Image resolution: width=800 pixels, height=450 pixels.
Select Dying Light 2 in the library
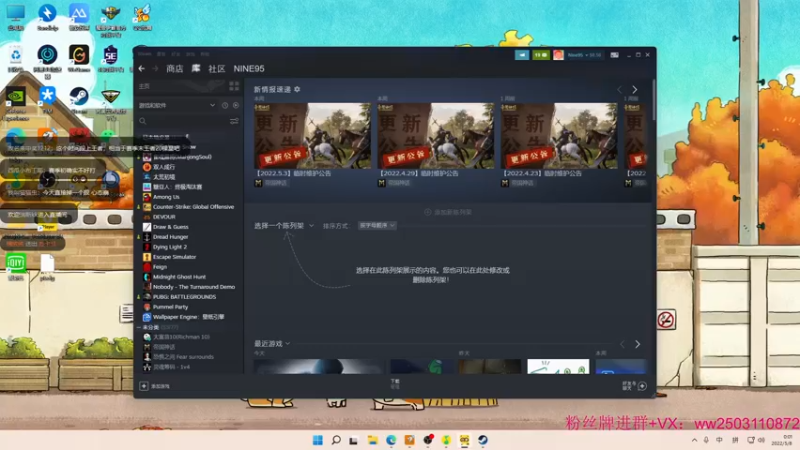[x=169, y=247]
